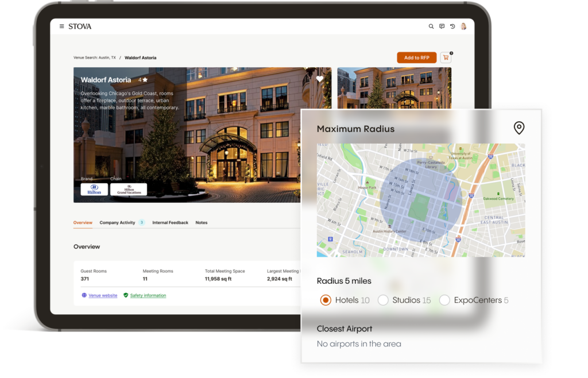The height and width of the screenshot is (378, 588).
Task: Click the location pin icon in Maximum Radius panel
Action: [519, 128]
